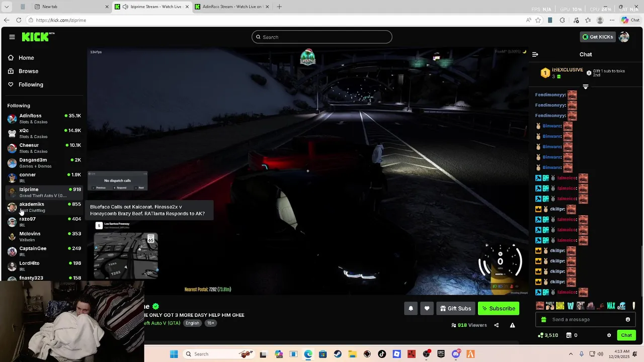Open the Kick hamburger sidebar menu

(x=12, y=37)
